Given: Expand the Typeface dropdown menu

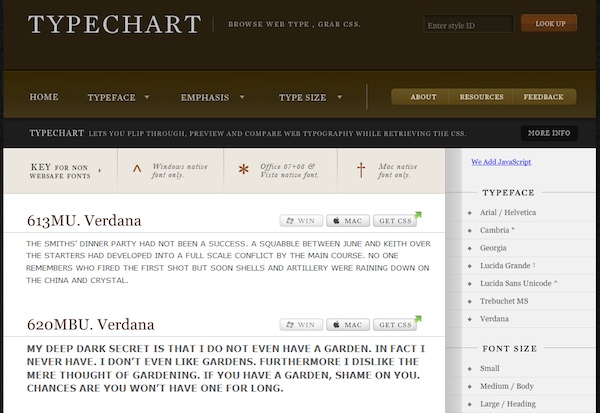Looking at the screenshot, I should tap(118, 98).
